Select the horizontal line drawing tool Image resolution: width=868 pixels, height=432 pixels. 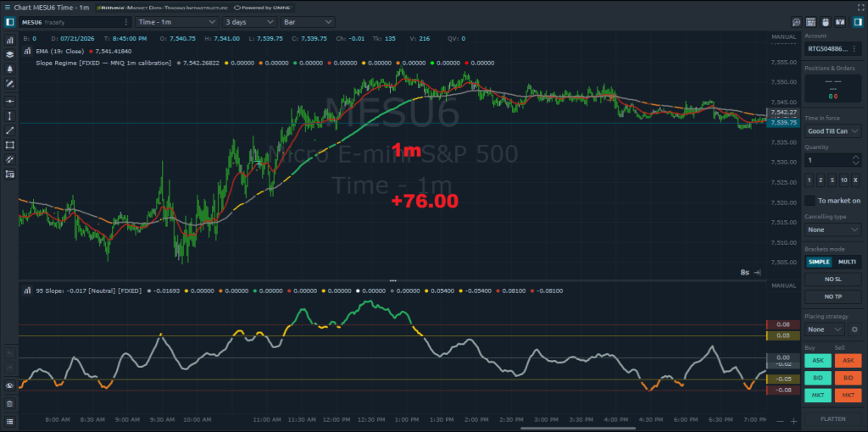[9, 102]
